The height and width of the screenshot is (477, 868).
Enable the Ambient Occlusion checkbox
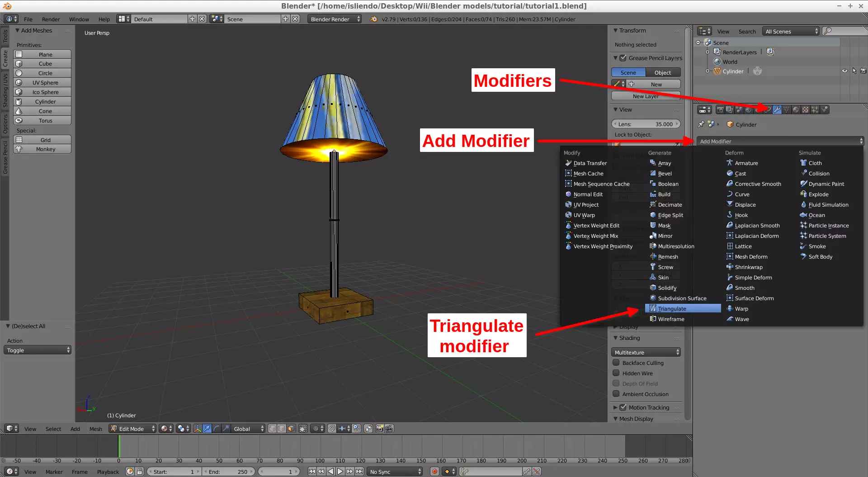pos(616,394)
